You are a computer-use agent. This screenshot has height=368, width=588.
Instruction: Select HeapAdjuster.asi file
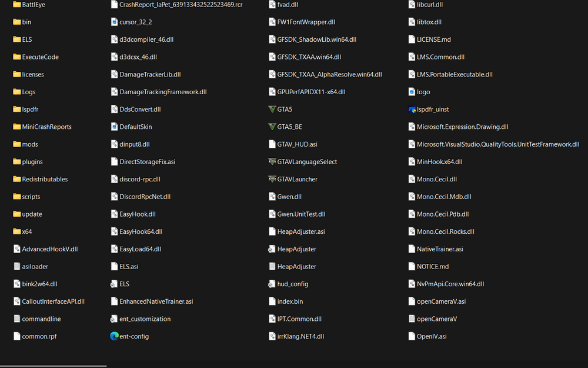pos(297,231)
